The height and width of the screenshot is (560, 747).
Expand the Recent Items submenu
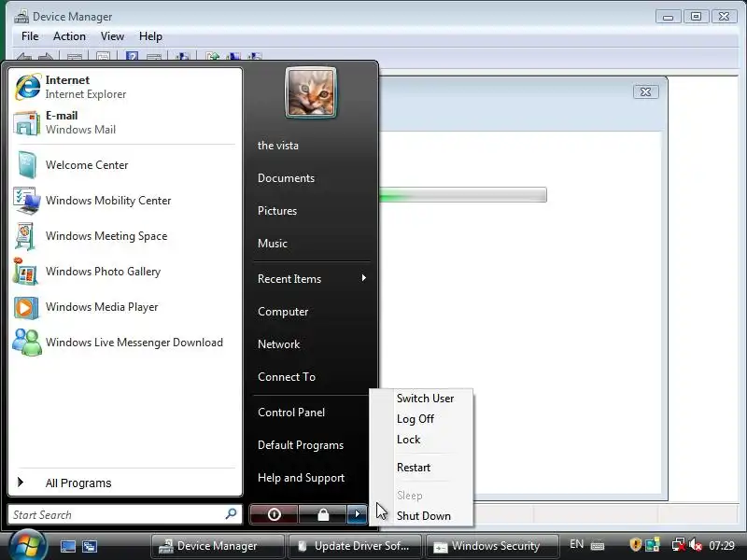click(x=312, y=278)
